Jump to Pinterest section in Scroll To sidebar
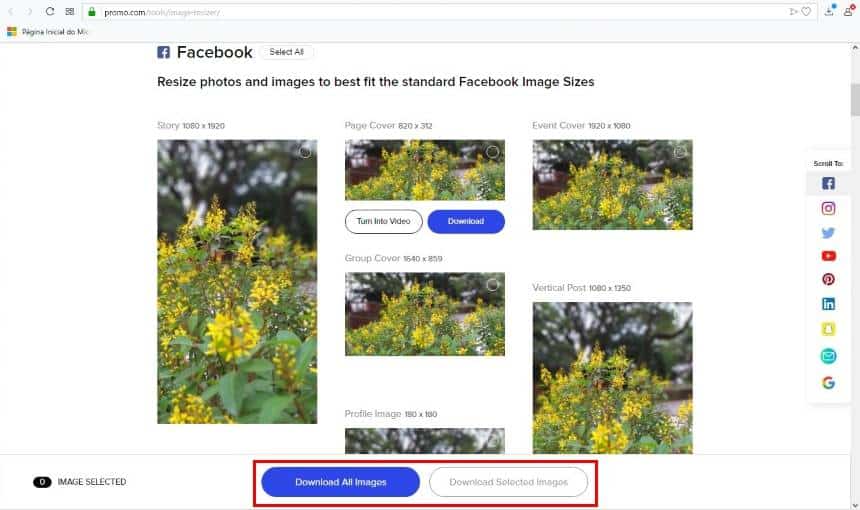This screenshot has height=510, width=860. 828,279
